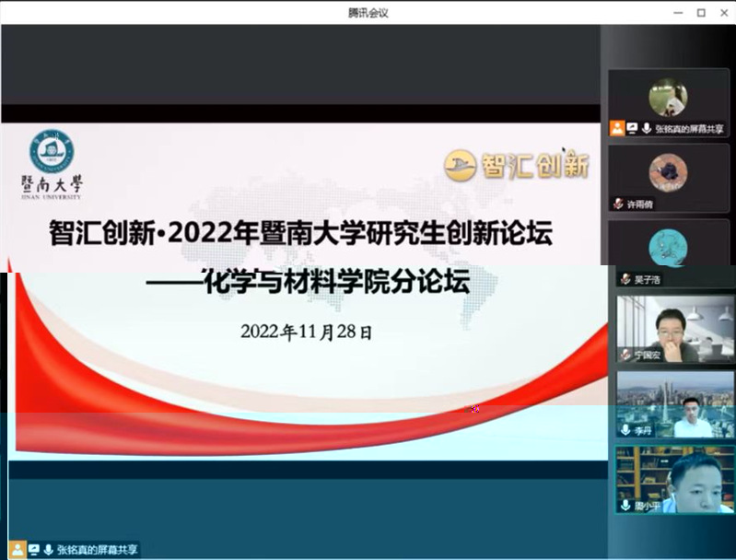This screenshot has width=736, height=560.
Task: Click the 腾讯会议 window title
Action: point(368,11)
